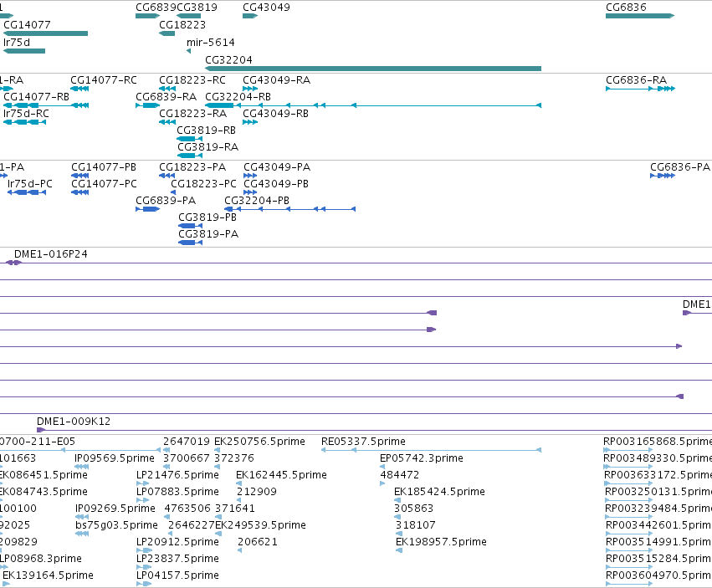Screen dimensions: 712x588
Task: Click the CG6839 gene label
Action: pos(156,8)
